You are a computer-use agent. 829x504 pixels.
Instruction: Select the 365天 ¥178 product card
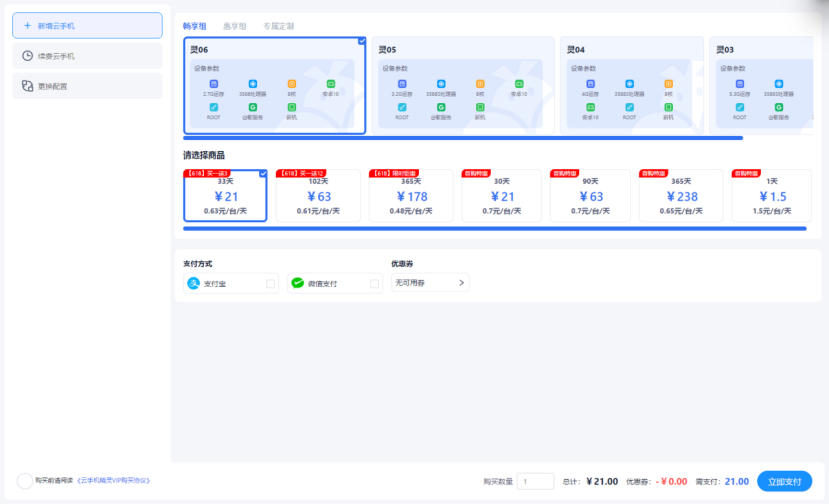click(411, 196)
